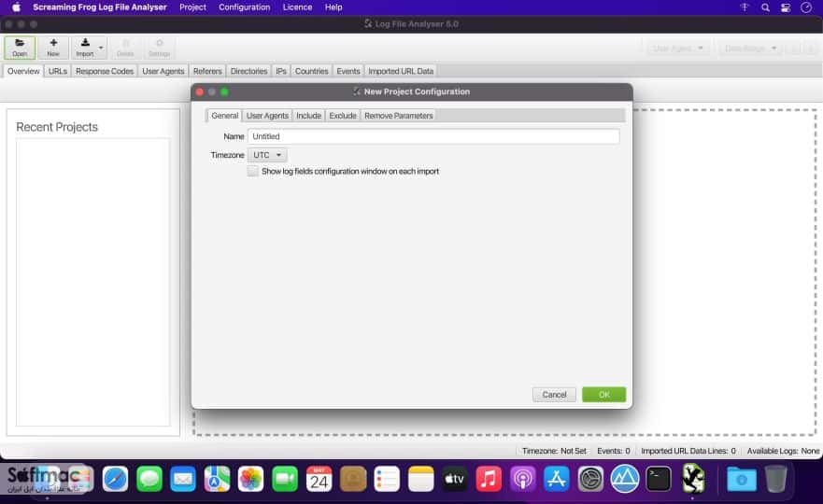The image size is (823, 504).
Task: Open the Licence menu
Action: [x=297, y=7]
